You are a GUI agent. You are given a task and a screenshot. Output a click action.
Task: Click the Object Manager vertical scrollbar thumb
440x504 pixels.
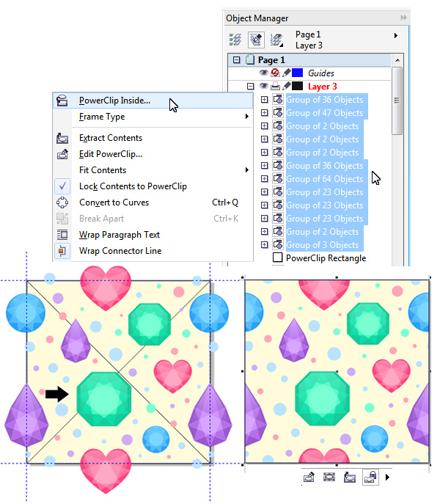click(397, 101)
